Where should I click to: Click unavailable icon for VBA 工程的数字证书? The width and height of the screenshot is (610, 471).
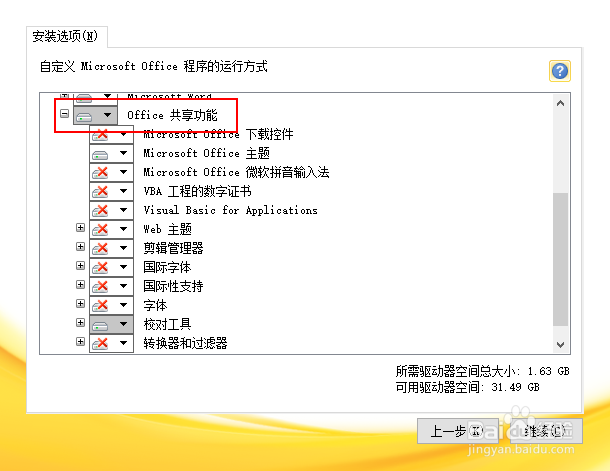tap(100, 191)
